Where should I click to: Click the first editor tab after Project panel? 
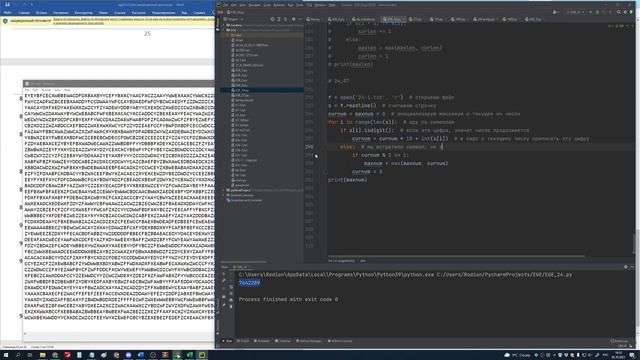click(313, 19)
